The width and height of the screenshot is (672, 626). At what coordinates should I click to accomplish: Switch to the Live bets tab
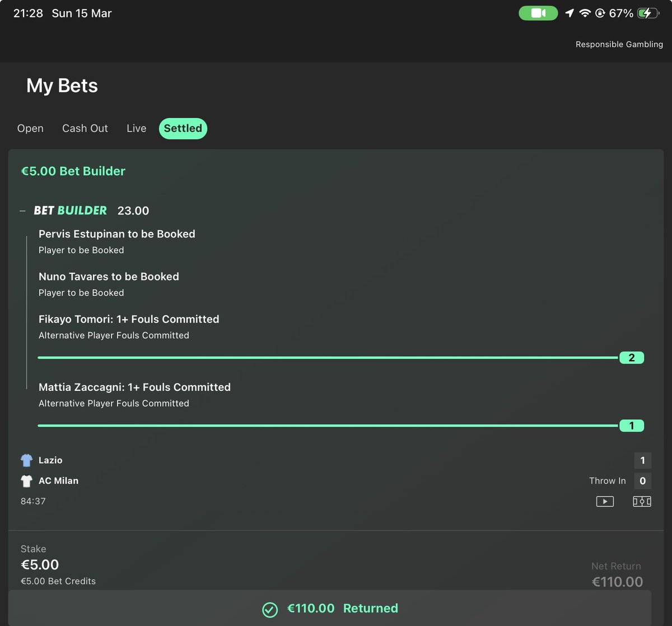[137, 128]
